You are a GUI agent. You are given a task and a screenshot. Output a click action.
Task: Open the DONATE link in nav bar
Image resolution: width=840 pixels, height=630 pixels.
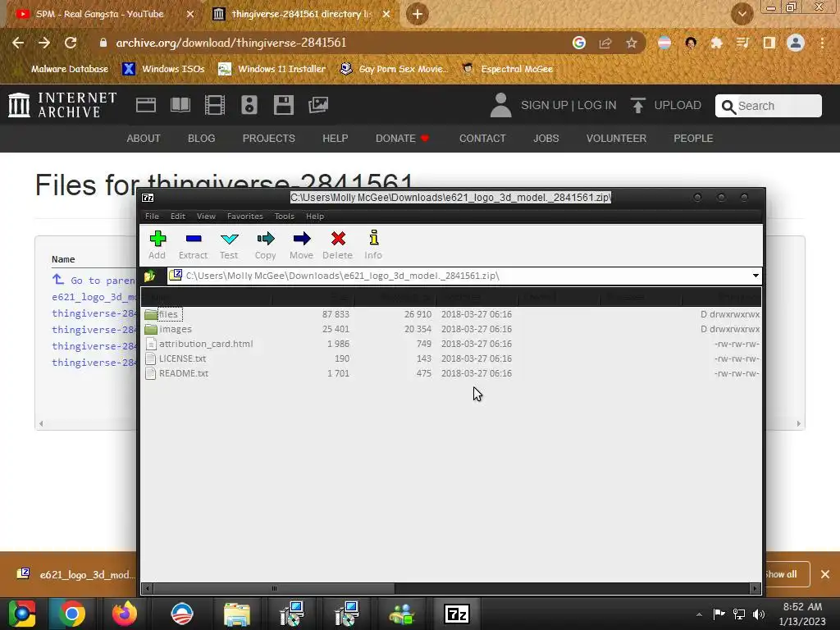click(x=402, y=138)
